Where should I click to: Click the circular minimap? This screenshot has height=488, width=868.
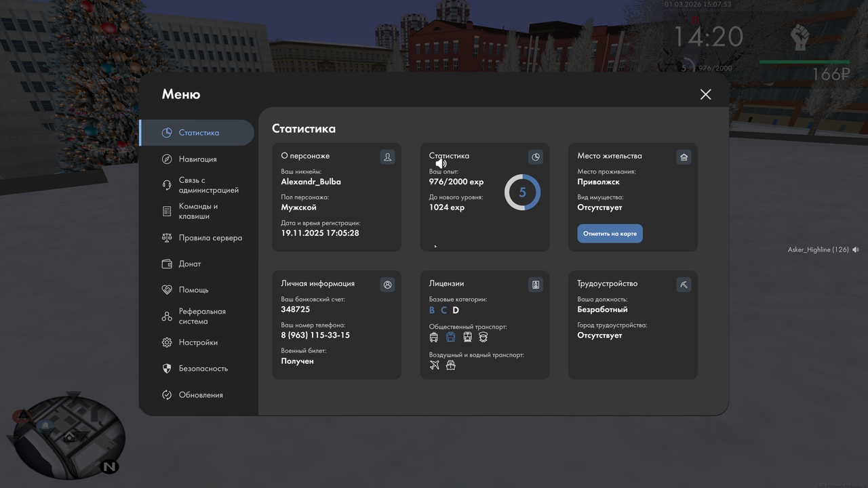[68, 437]
